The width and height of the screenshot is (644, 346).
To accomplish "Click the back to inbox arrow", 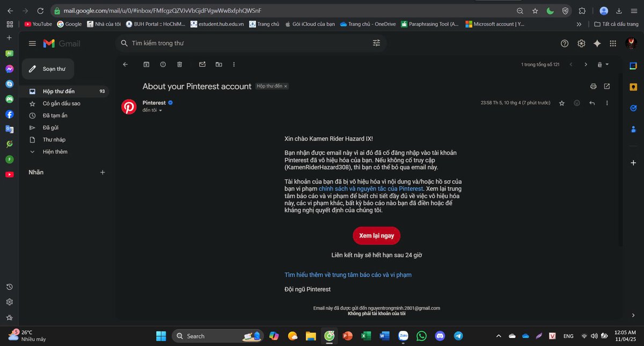I will 126,64.
